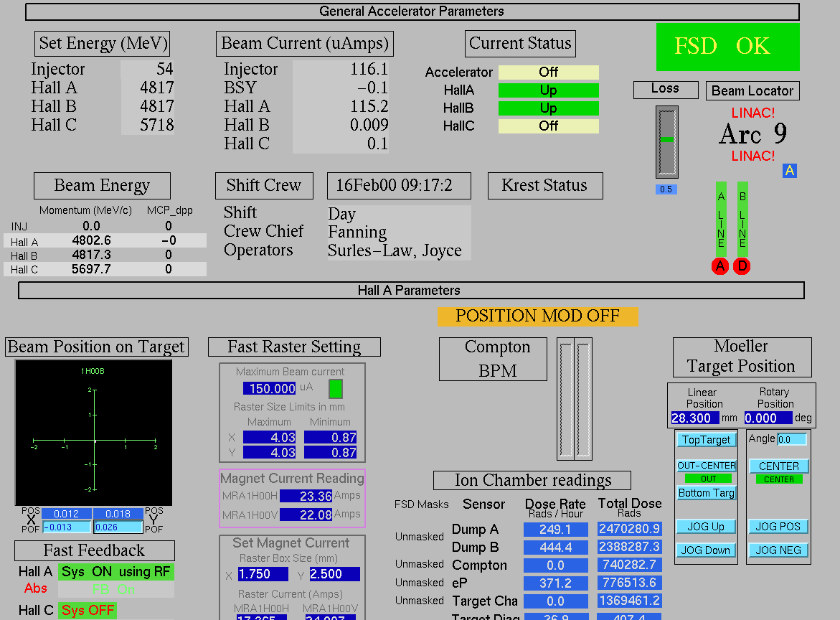Toggle the Hall C Sys OFF feedback status
Screen dimensions: 840x620
point(88,611)
